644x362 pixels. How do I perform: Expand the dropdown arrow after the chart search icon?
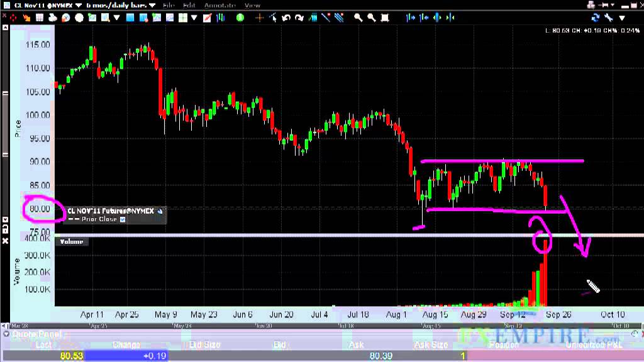click(x=116, y=18)
